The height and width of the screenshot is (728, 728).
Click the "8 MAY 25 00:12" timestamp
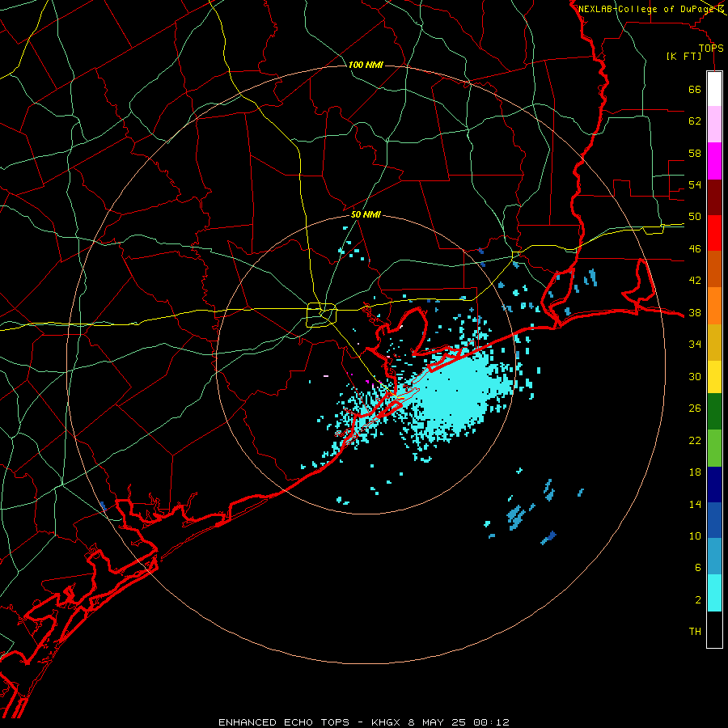[x=459, y=722]
